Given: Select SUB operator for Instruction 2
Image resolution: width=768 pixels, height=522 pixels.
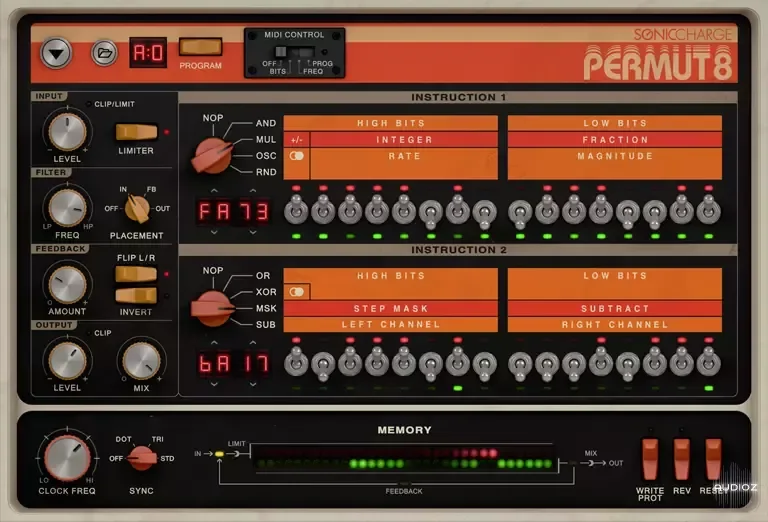Looking at the screenshot, I should click(265, 324).
